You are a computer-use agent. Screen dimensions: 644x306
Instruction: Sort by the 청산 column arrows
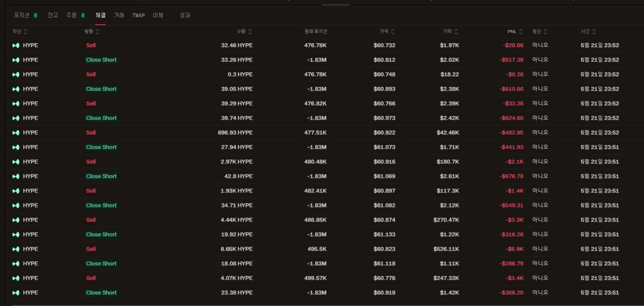[x=545, y=32]
